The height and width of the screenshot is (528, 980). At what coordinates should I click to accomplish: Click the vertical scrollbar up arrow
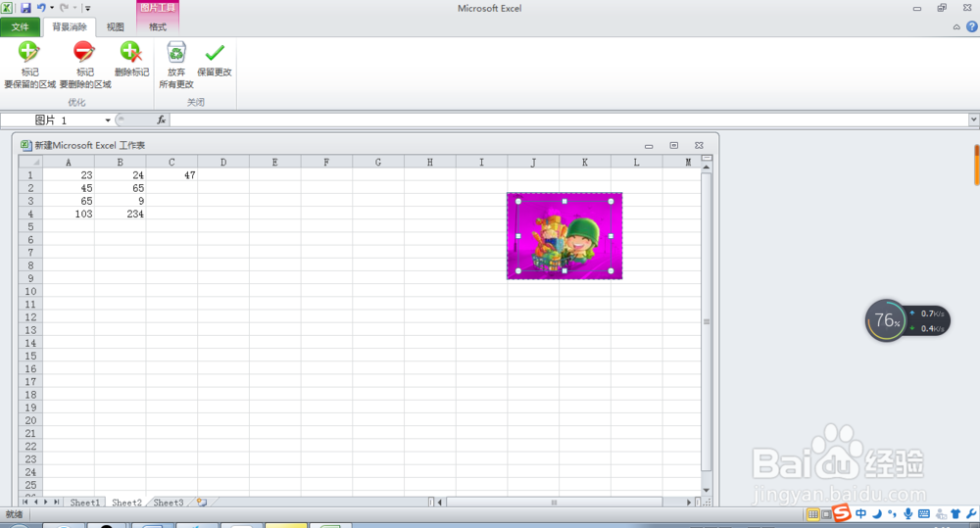pyautogui.click(x=707, y=168)
